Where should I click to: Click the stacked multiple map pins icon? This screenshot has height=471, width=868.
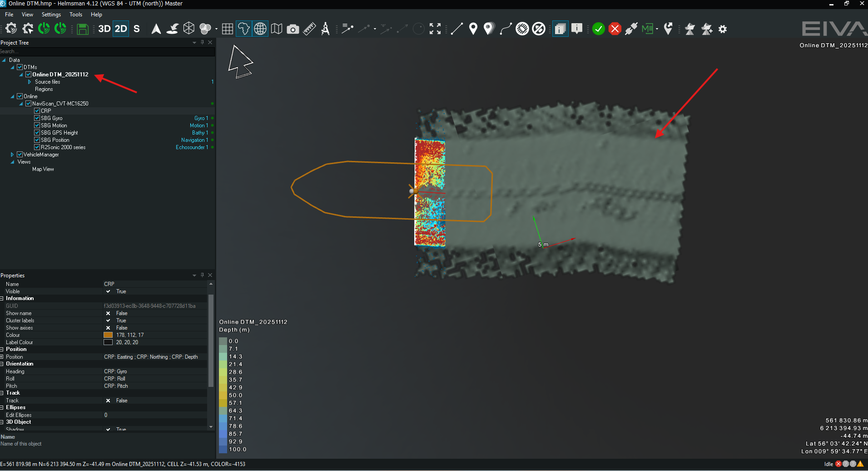click(x=489, y=29)
